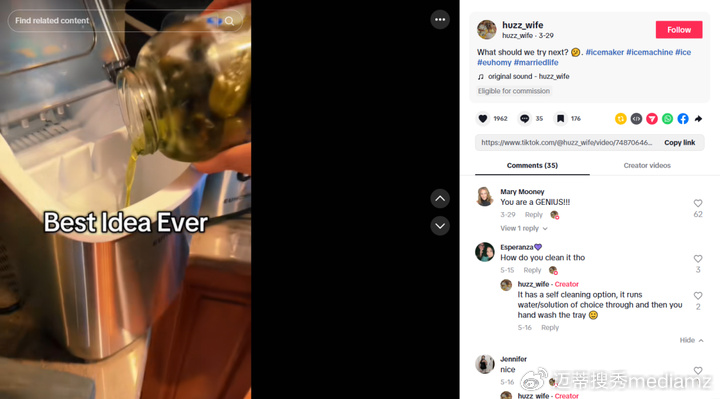
Task: Like Esperanza's comment about cleaning
Action: tap(698, 259)
